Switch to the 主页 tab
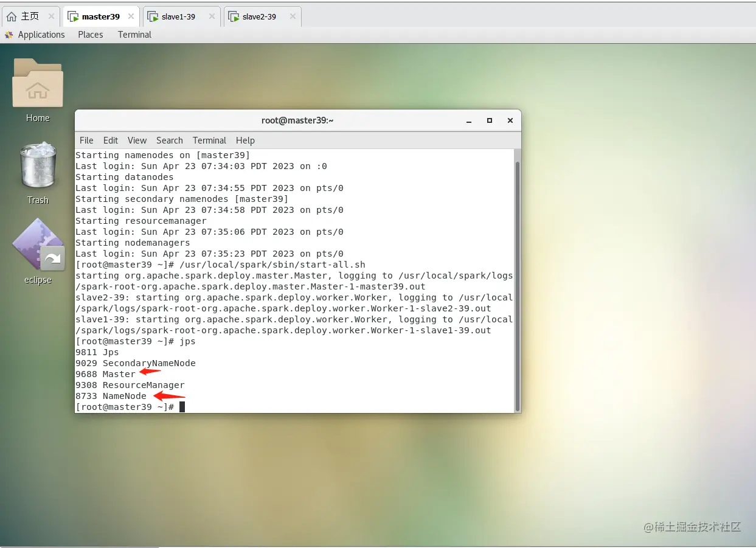This screenshot has height=548, width=756. 30,16
